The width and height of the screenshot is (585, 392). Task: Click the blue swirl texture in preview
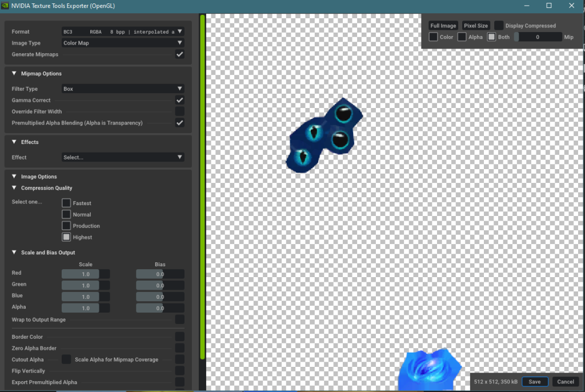click(x=430, y=370)
